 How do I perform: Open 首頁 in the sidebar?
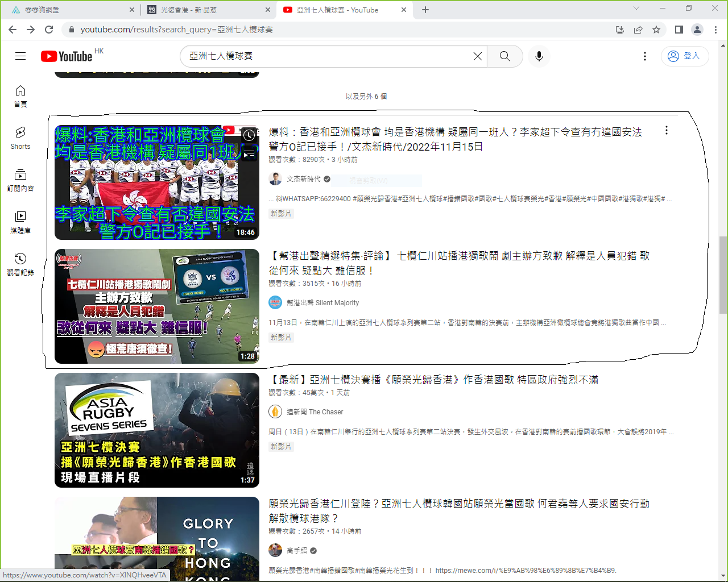point(20,96)
